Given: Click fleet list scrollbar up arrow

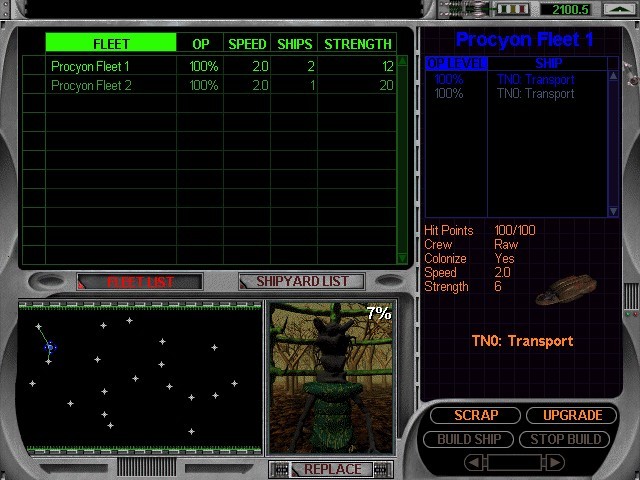Looking at the screenshot, I should tap(402, 62).
